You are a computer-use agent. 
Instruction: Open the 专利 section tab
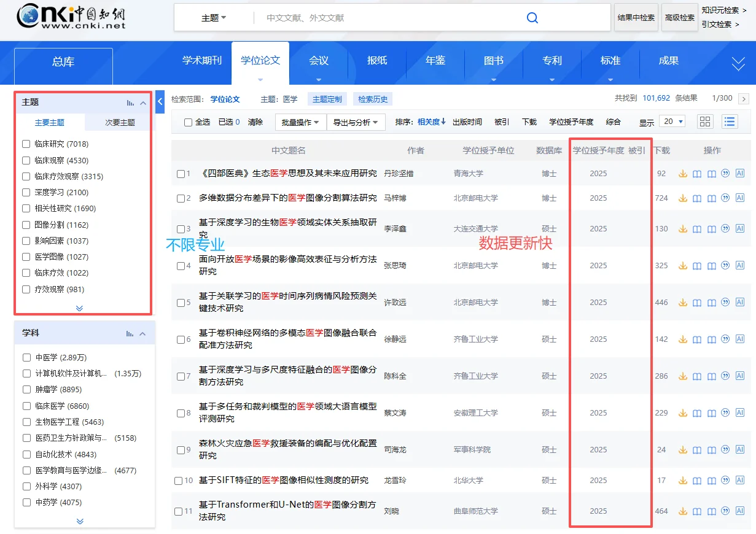click(551, 61)
